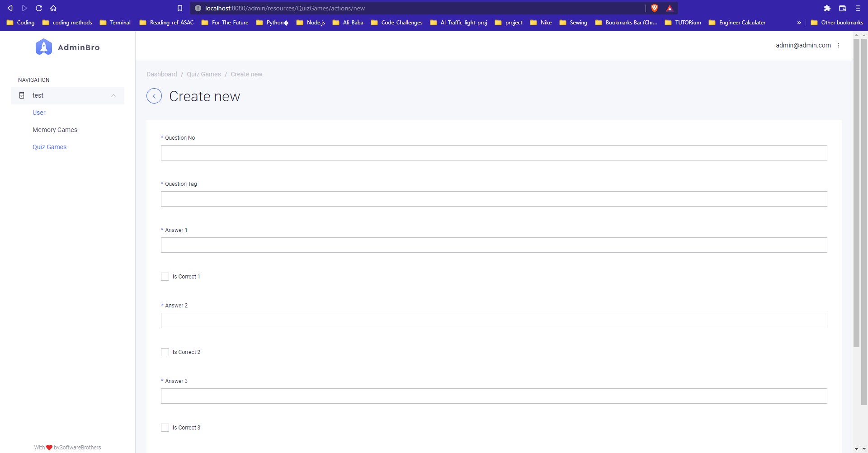The image size is (868, 453).
Task: Click the browser forward arrow
Action: click(24, 8)
